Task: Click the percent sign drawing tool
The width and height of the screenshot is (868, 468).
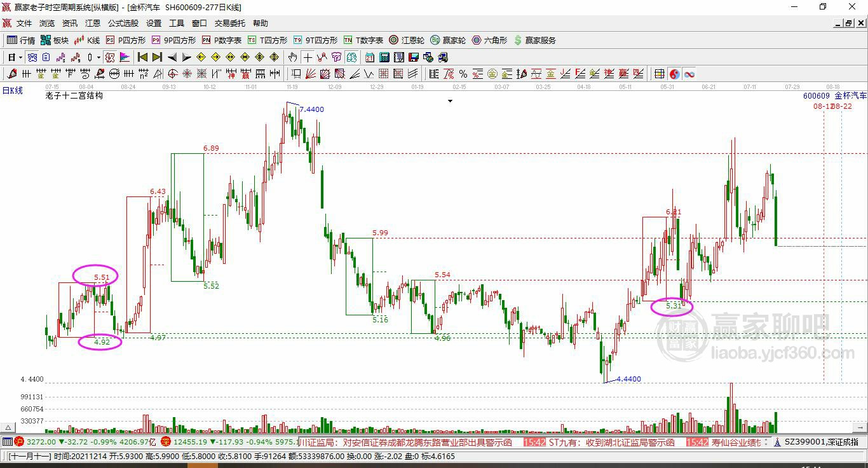Action: [x=463, y=74]
